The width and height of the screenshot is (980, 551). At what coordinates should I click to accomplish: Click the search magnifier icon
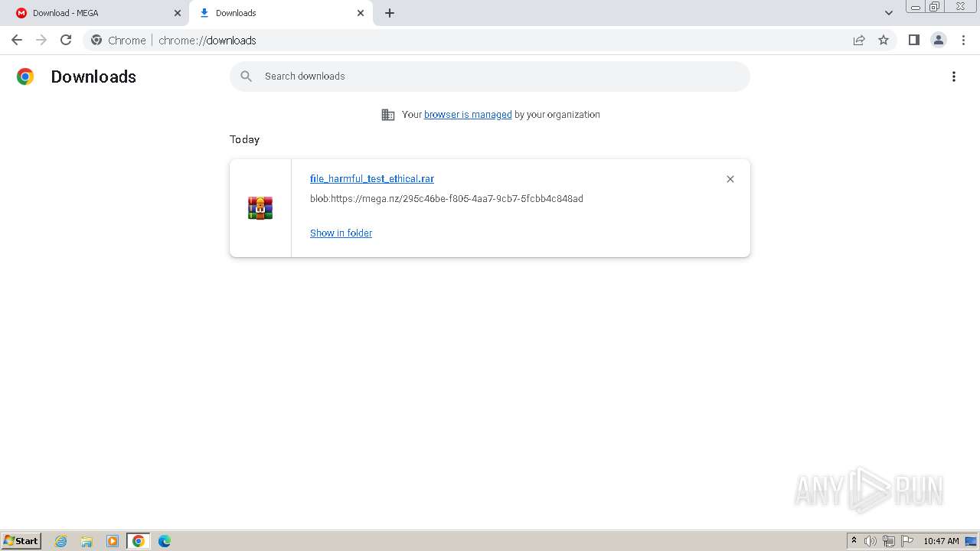[246, 77]
